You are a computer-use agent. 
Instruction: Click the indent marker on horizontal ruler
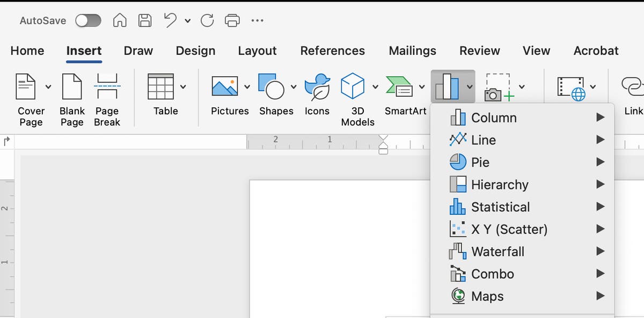pyautogui.click(x=383, y=144)
